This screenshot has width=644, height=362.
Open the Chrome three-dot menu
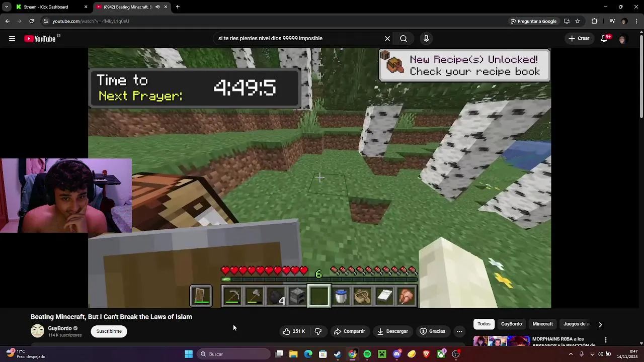tap(637, 21)
